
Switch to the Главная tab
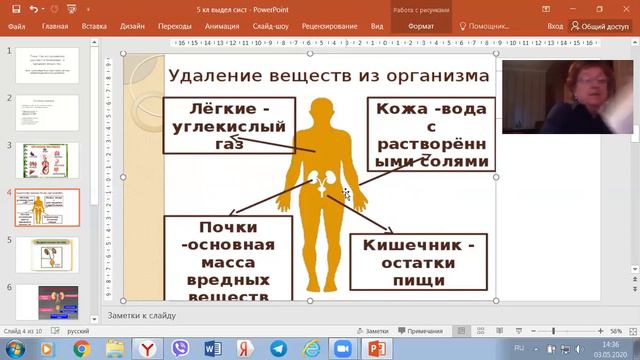(x=55, y=26)
